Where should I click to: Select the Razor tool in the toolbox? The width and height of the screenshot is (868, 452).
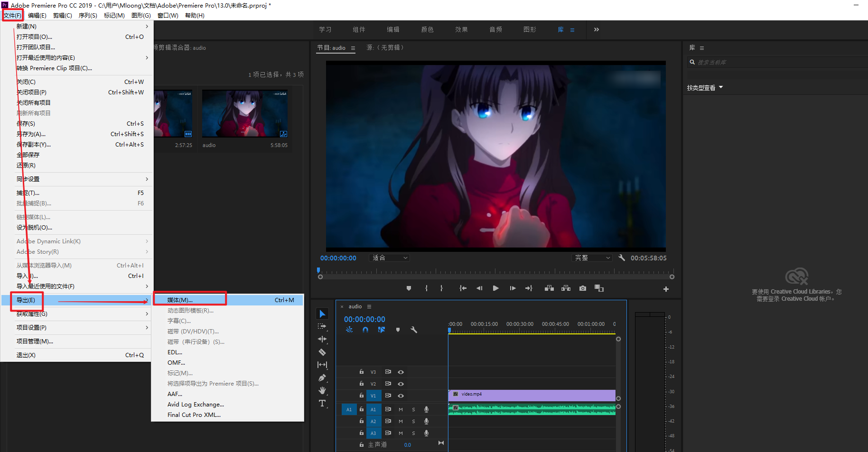[322, 352]
